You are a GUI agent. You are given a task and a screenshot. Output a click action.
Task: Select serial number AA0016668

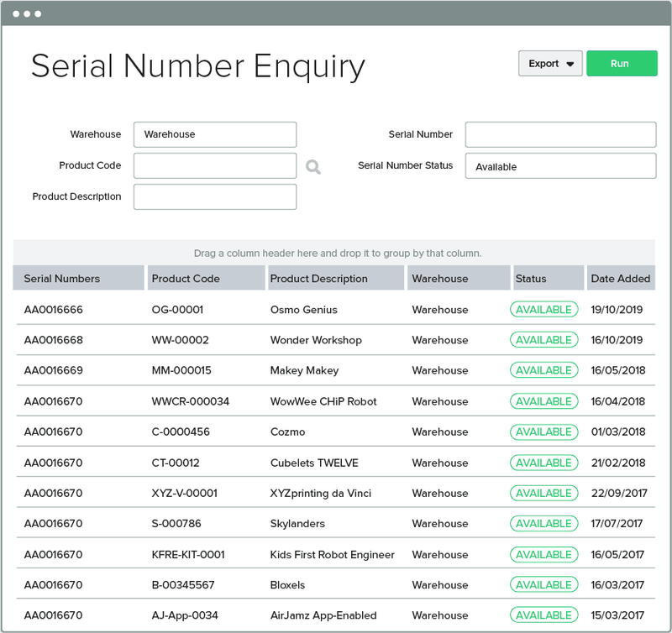(x=54, y=340)
